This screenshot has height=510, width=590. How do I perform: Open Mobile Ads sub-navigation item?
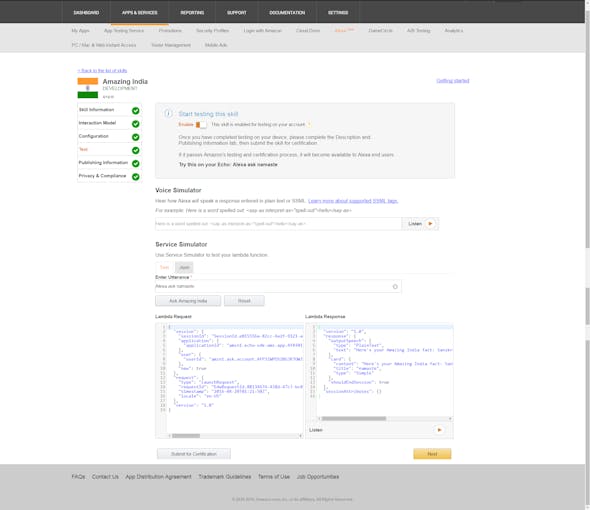click(x=216, y=45)
